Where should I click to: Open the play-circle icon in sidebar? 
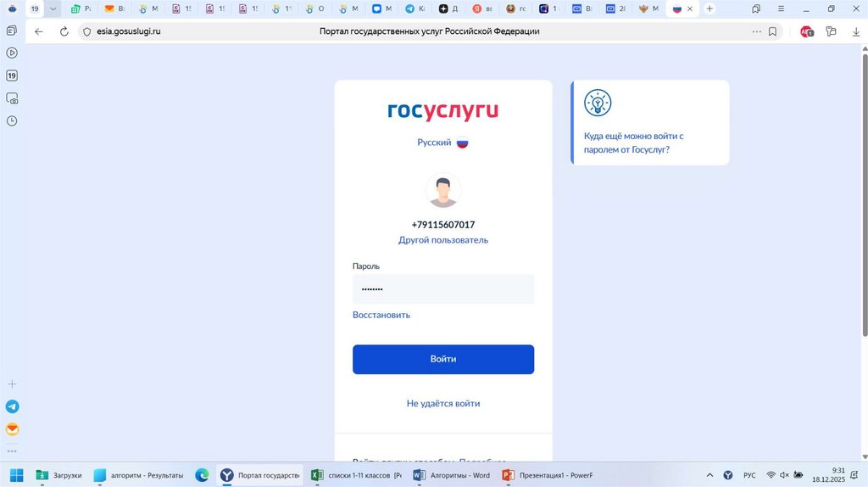coord(12,53)
